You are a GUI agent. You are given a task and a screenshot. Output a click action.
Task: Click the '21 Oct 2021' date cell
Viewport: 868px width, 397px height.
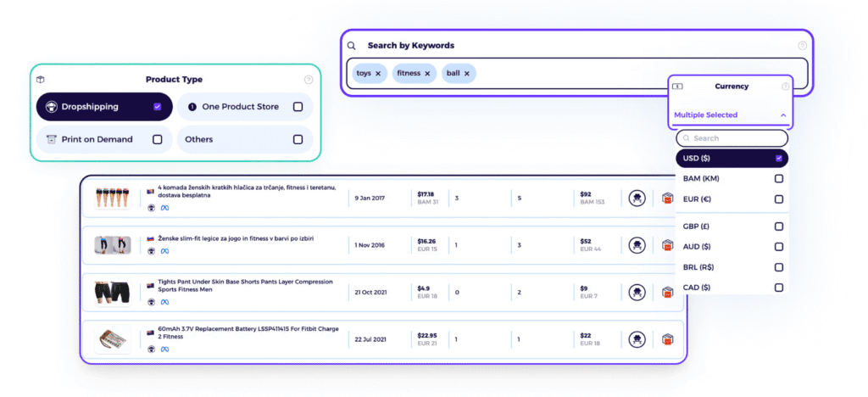(x=371, y=293)
